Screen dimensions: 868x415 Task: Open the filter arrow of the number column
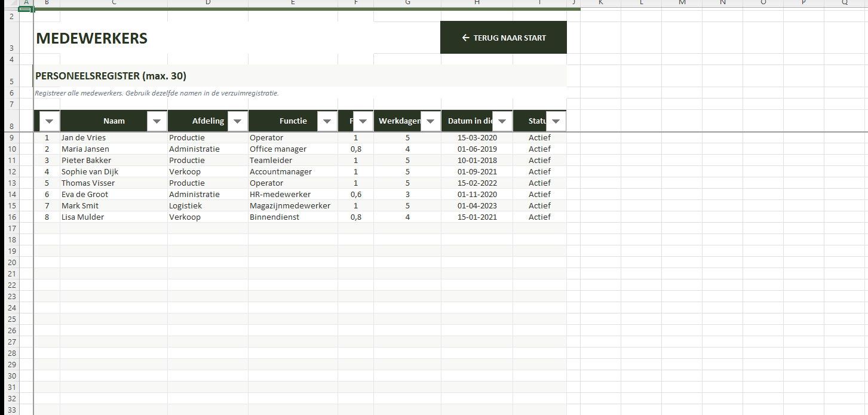50,121
